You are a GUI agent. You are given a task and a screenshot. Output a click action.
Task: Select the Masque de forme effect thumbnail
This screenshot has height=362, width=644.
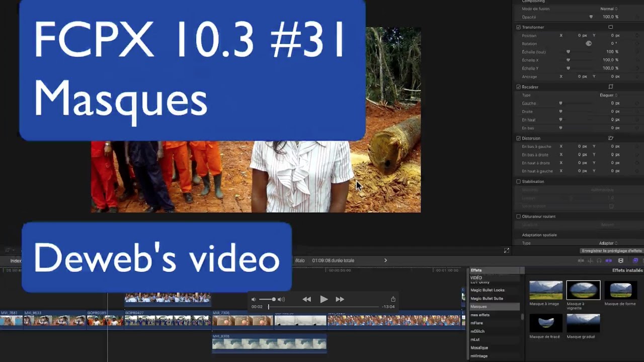(x=620, y=290)
